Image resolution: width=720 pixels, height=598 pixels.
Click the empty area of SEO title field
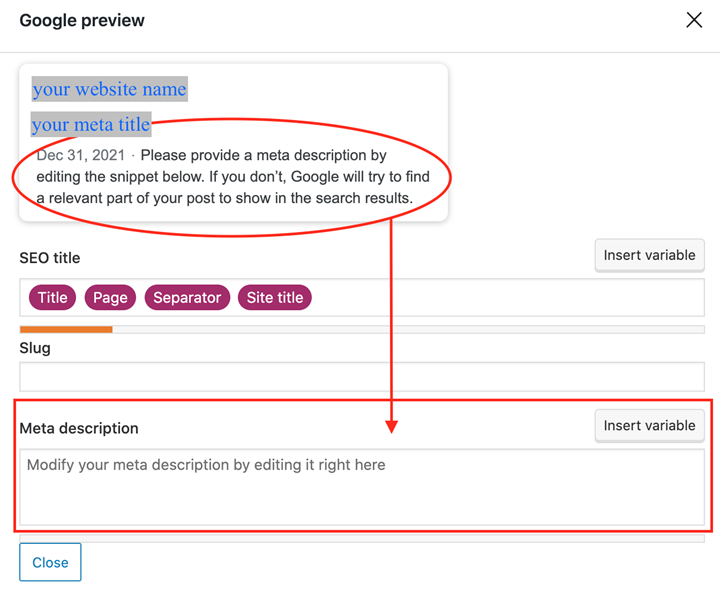[x=505, y=298]
